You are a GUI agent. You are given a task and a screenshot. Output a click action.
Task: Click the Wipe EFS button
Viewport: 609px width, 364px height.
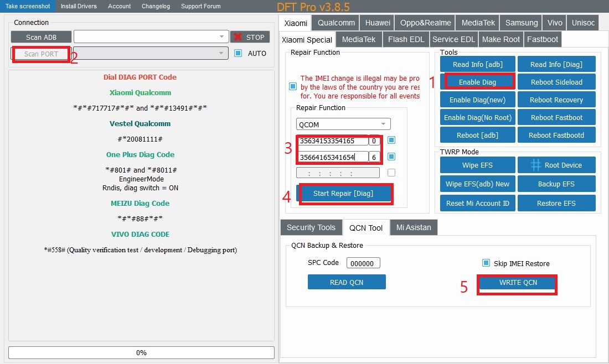coord(477,165)
